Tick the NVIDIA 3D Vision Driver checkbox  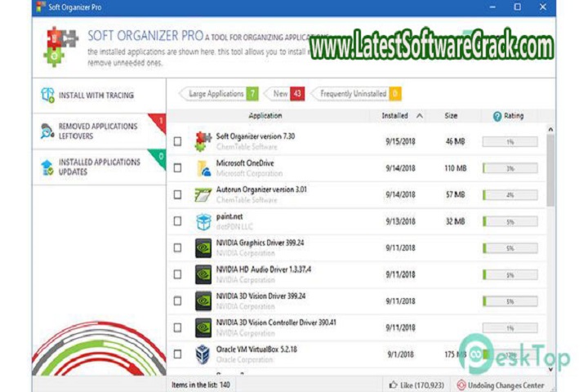coord(177,301)
